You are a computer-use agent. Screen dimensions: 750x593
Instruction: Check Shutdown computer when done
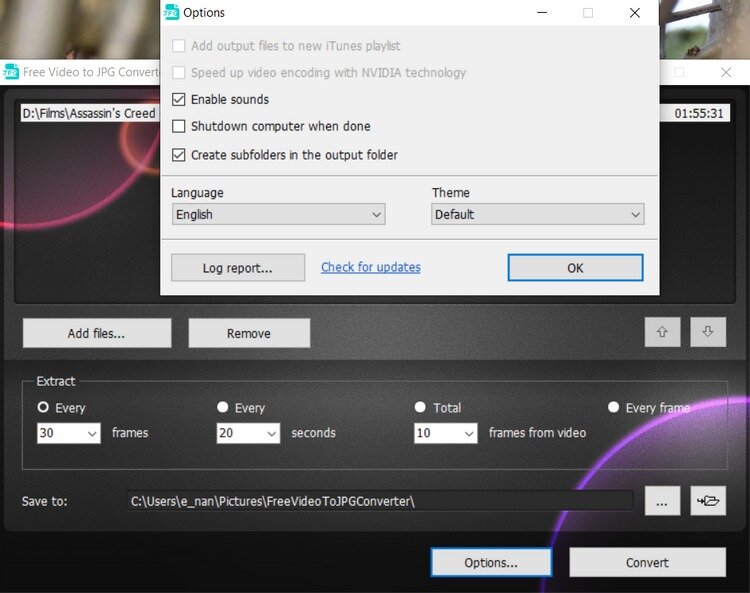tap(178, 126)
